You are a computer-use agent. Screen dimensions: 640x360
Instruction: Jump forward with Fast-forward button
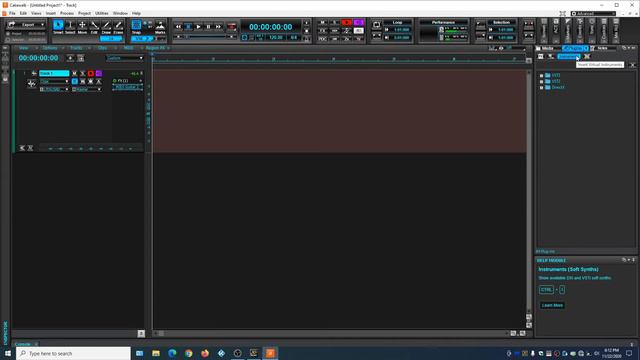pos(218,27)
